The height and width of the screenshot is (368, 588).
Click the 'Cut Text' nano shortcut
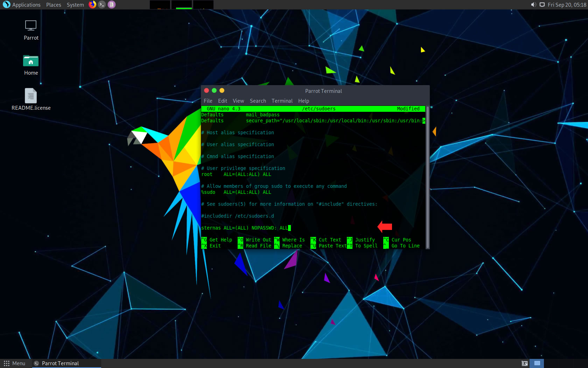330,240
